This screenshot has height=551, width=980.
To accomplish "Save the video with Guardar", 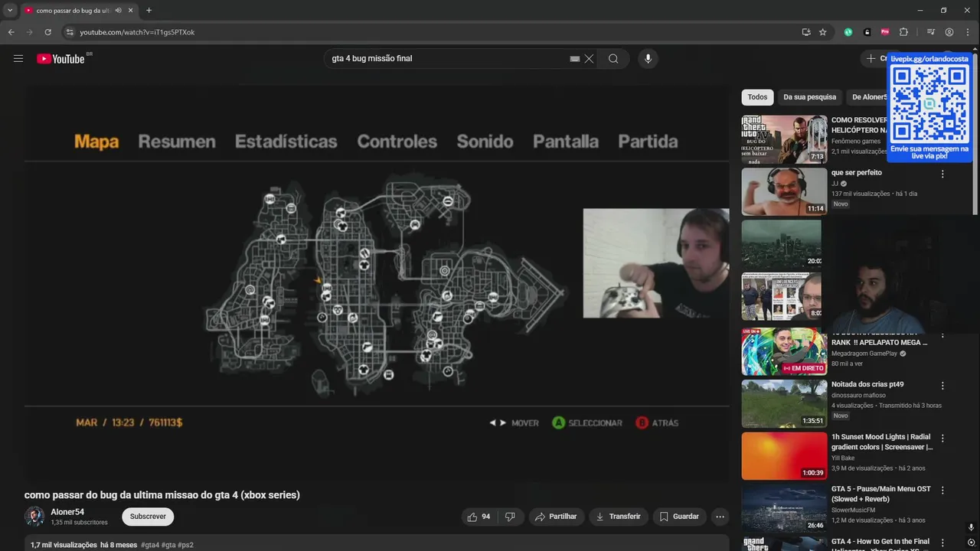I will click(x=679, y=517).
